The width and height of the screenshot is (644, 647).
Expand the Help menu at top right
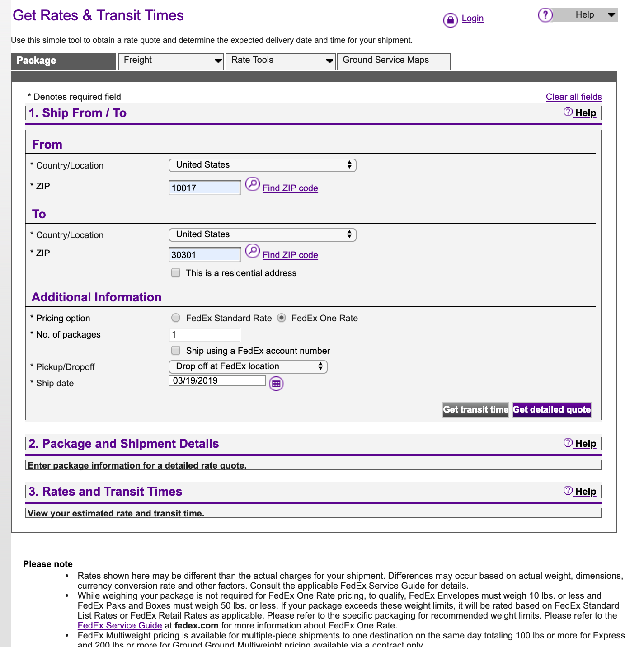click(586, 15)
